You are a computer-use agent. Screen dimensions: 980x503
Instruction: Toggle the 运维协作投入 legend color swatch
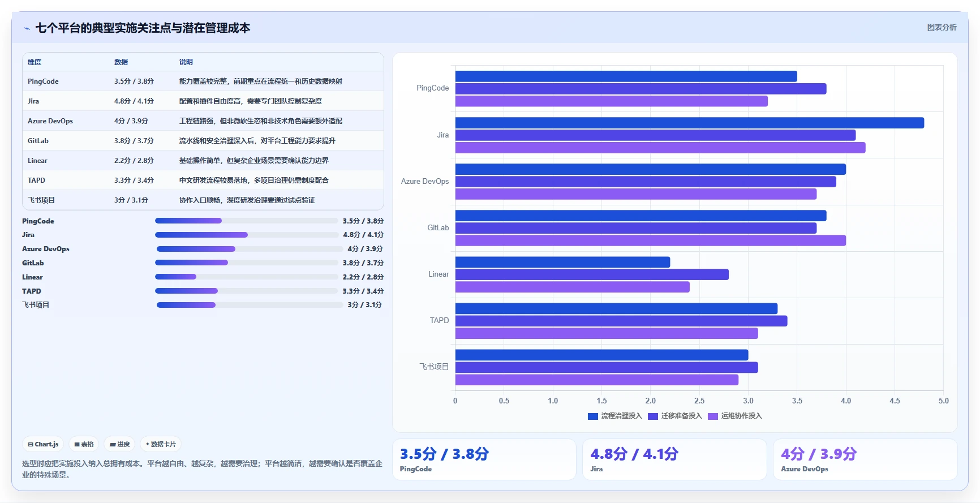(713, 416)
